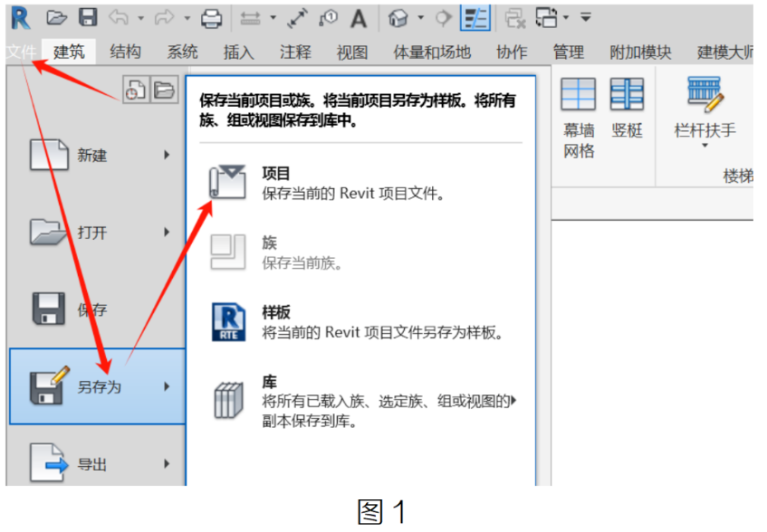Screen dimensions: 767x532
Task: Open the Redo history dropdown arrow
Action: [187, 19]
